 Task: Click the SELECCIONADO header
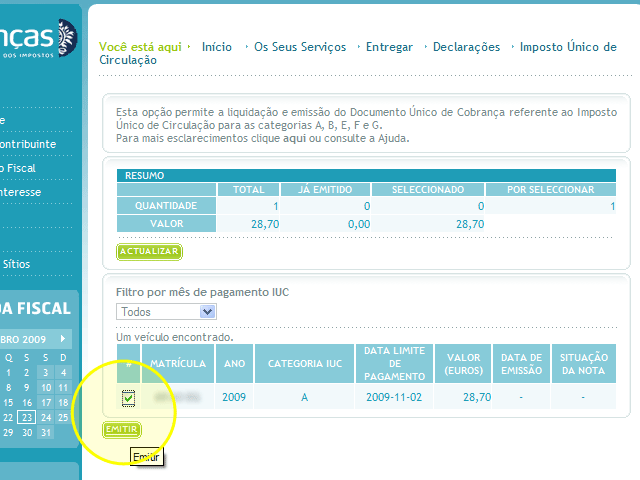click(x=428, y=190)
